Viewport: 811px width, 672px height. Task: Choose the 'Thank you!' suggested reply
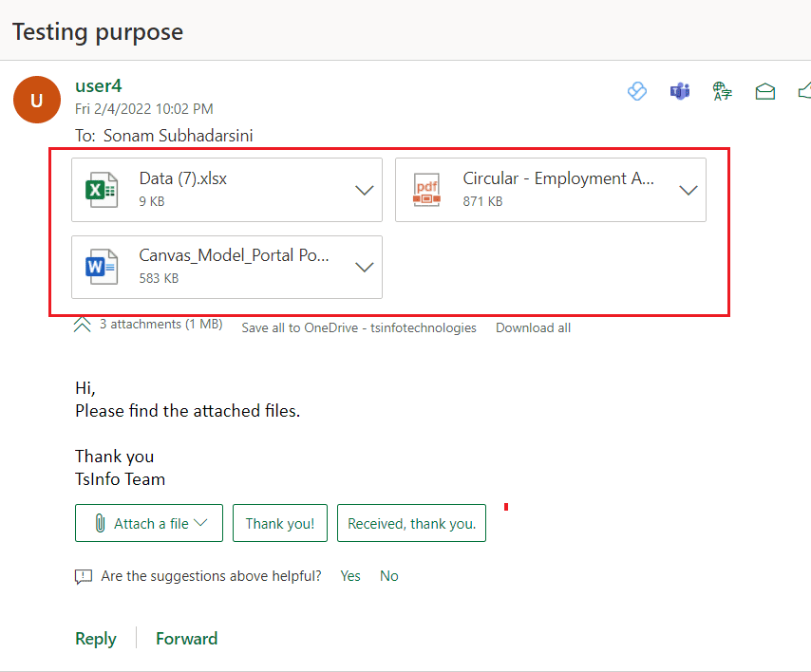[x=280, y=523]
